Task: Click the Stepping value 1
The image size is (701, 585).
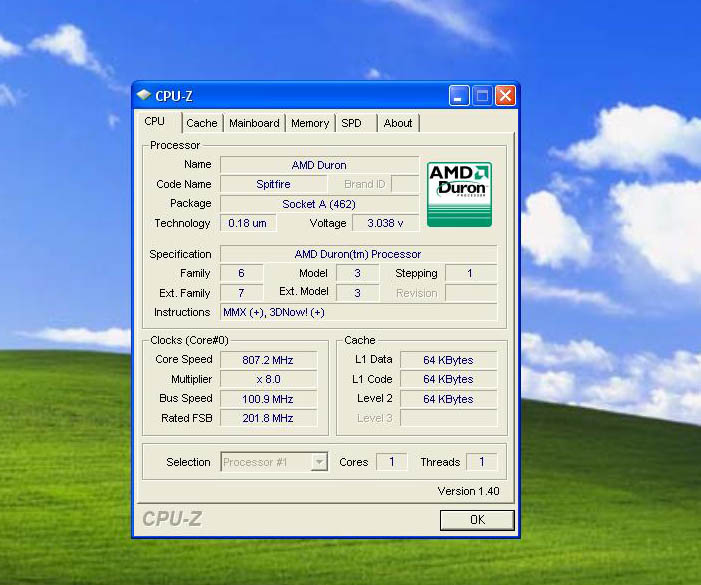Action: (471, 273)
